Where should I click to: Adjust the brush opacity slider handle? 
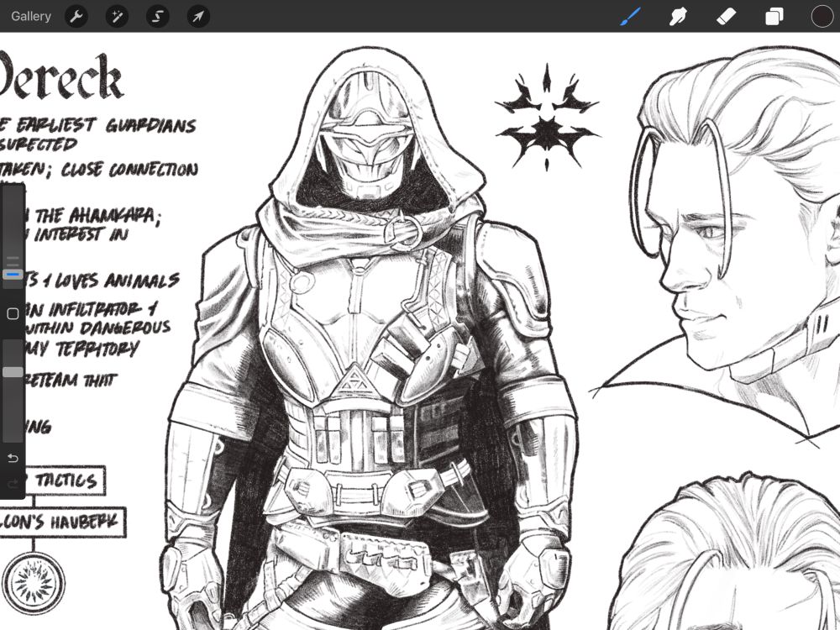tap(13, 372)
